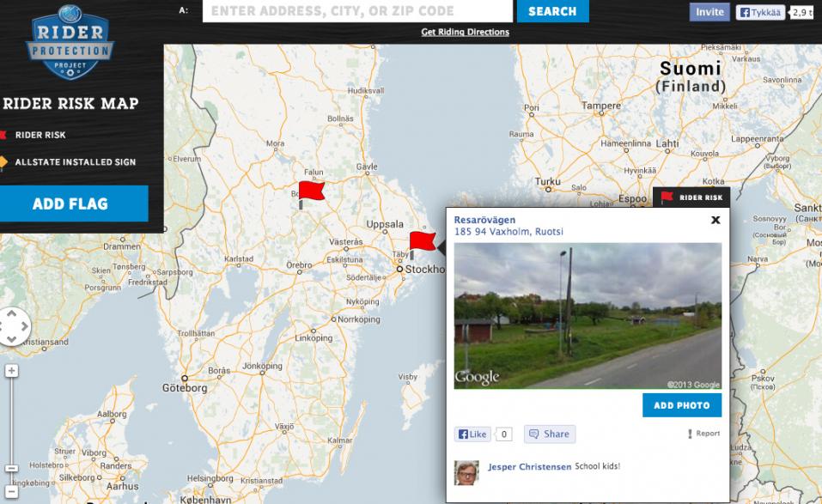Close the Resarövägen info popup
Image resolution: width=822 pixels, height=504 pixels.
(x=715, y=220)
